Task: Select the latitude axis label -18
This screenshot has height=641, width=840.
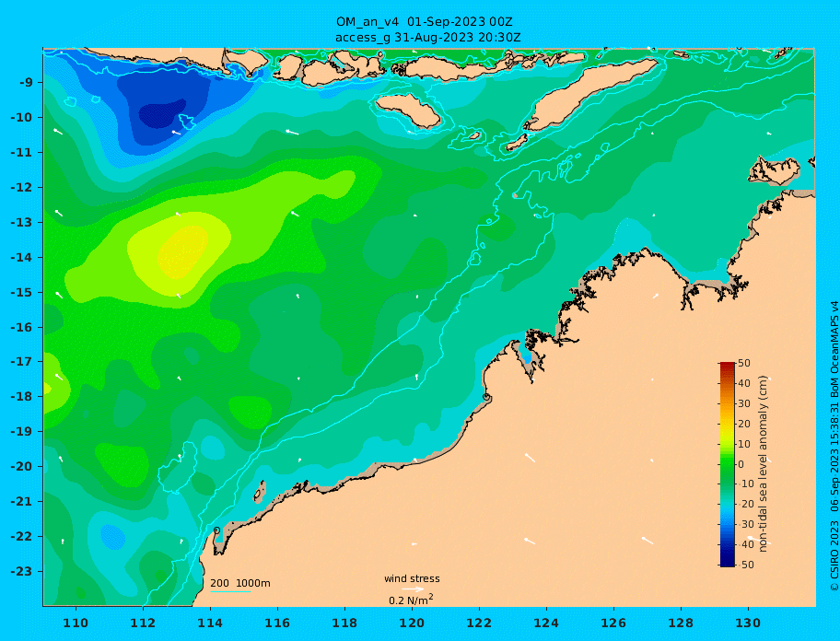Action: pos(22,397)
